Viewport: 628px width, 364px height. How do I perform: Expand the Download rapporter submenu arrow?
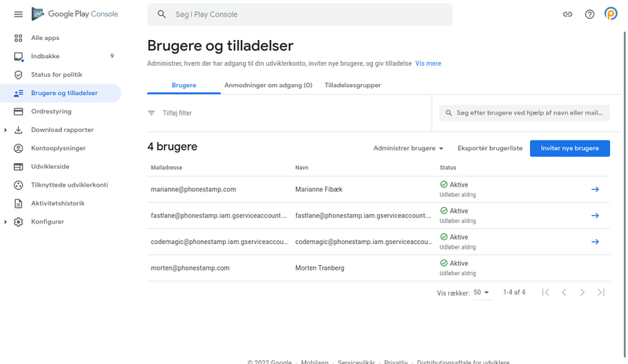click(5, 130)
